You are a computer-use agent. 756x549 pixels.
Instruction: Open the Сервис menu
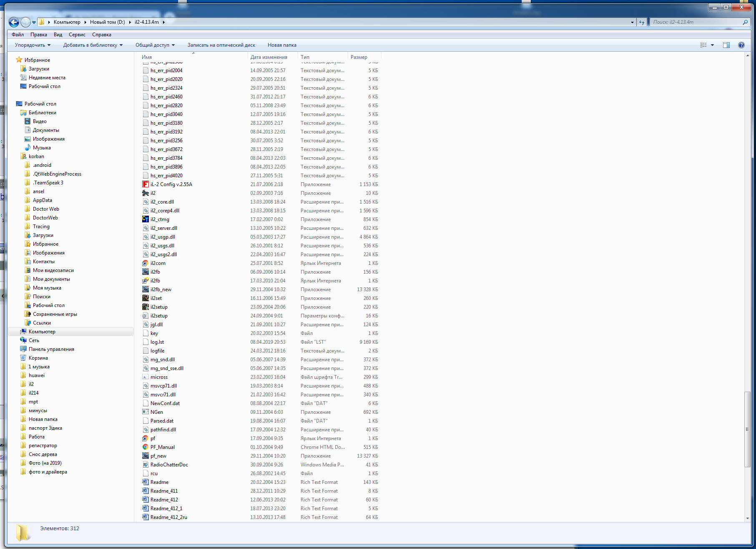pos(77,35)
